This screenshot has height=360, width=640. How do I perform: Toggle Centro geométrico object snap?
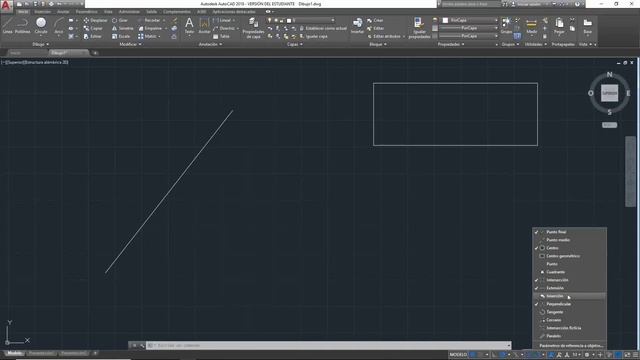tap(569, 256)
